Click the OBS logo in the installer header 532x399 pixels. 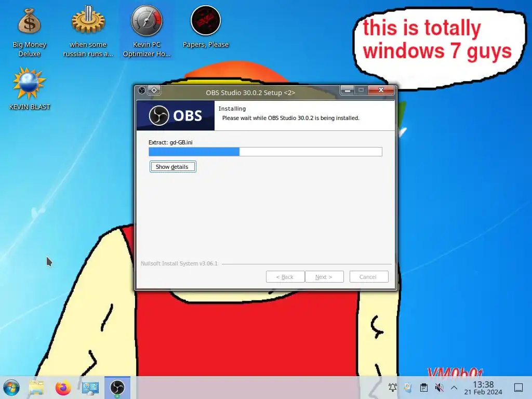tap(176, 115)
